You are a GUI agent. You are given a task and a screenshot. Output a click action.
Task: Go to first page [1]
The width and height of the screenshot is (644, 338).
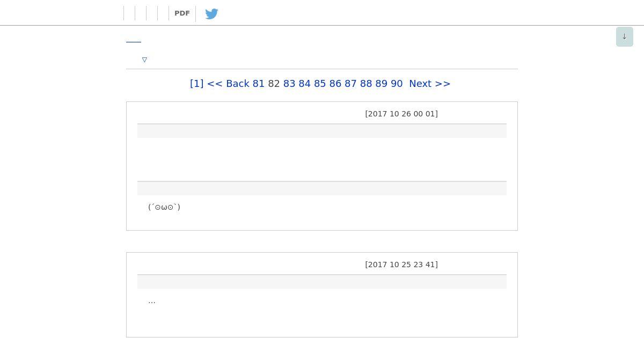click(x=196, y=84)
